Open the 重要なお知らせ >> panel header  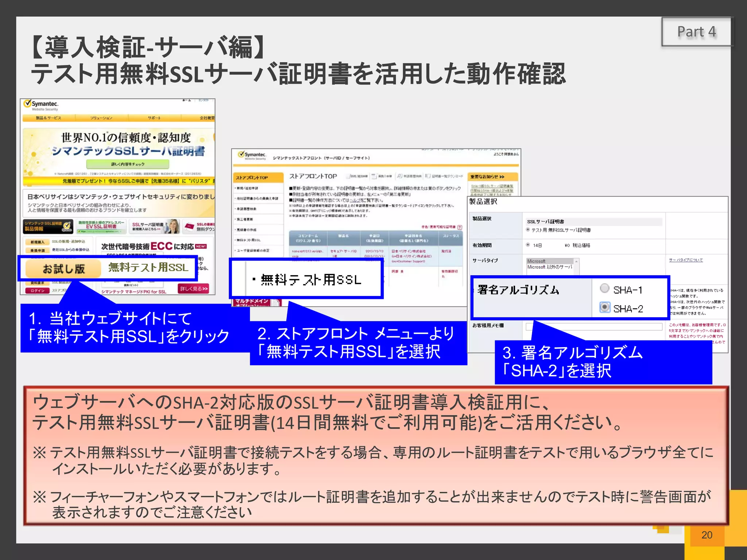coord(492,177)
